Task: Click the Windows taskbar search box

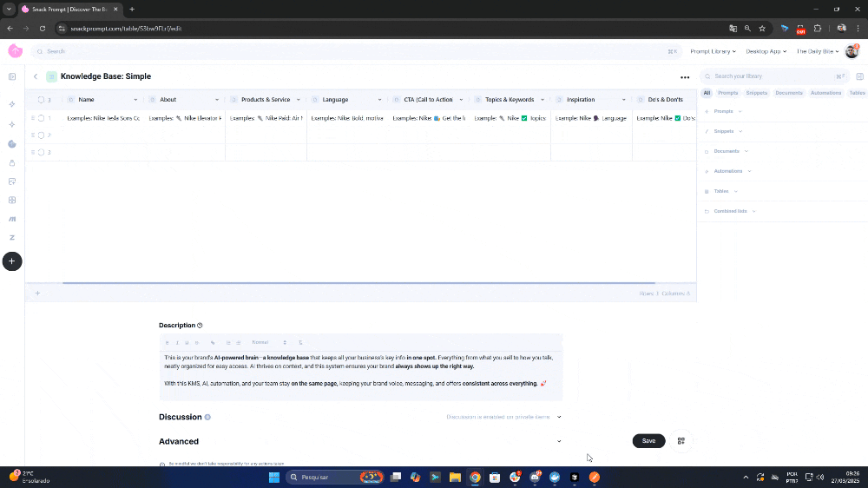Action: click(335, 478)
